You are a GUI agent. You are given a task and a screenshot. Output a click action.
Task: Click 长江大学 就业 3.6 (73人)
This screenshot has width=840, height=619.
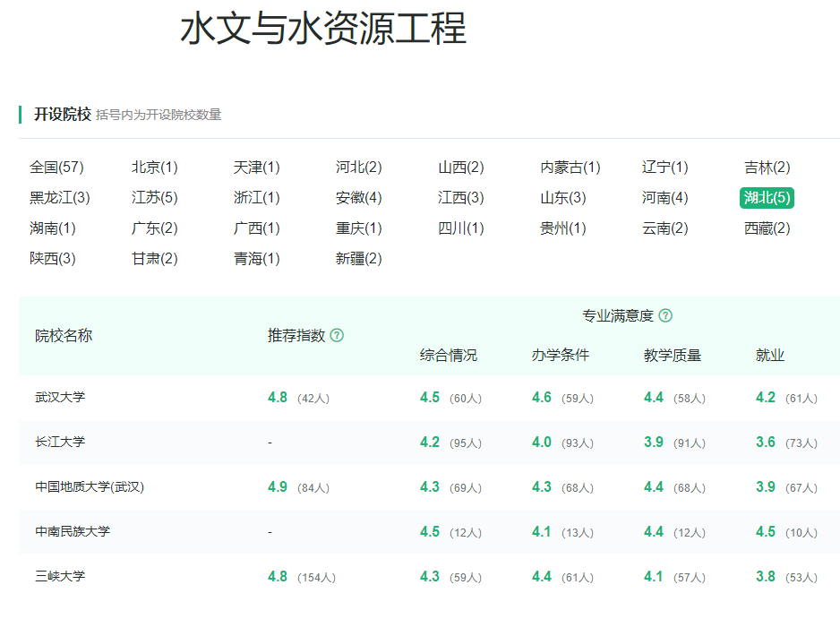[x=786, y=443]
